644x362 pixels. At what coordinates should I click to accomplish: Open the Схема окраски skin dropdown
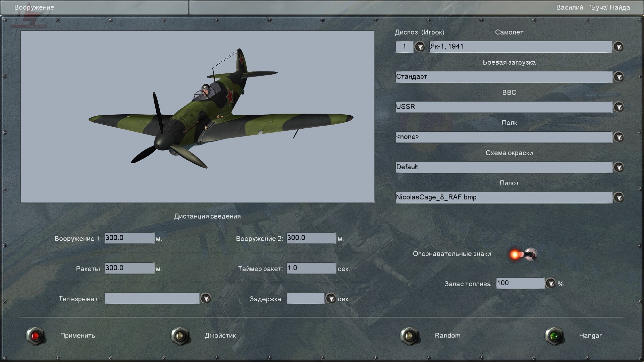coord(619,167)
